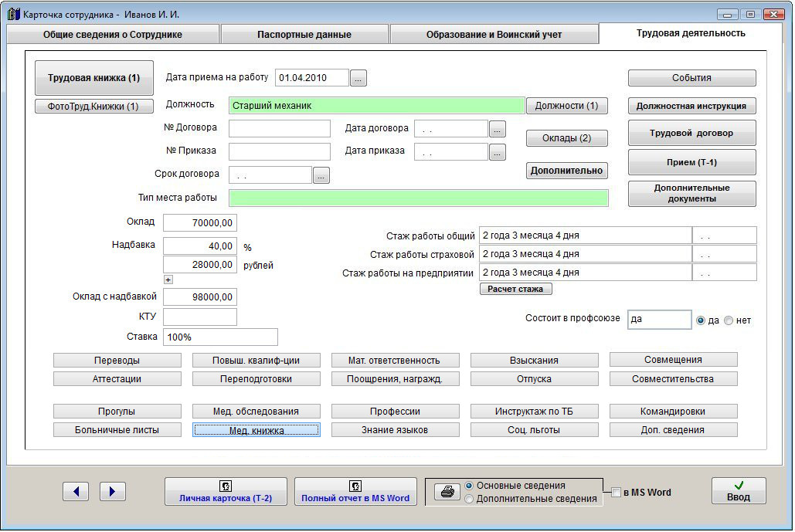Click the Расчет стажа button
795x532 pixels.
coord(515,289)
